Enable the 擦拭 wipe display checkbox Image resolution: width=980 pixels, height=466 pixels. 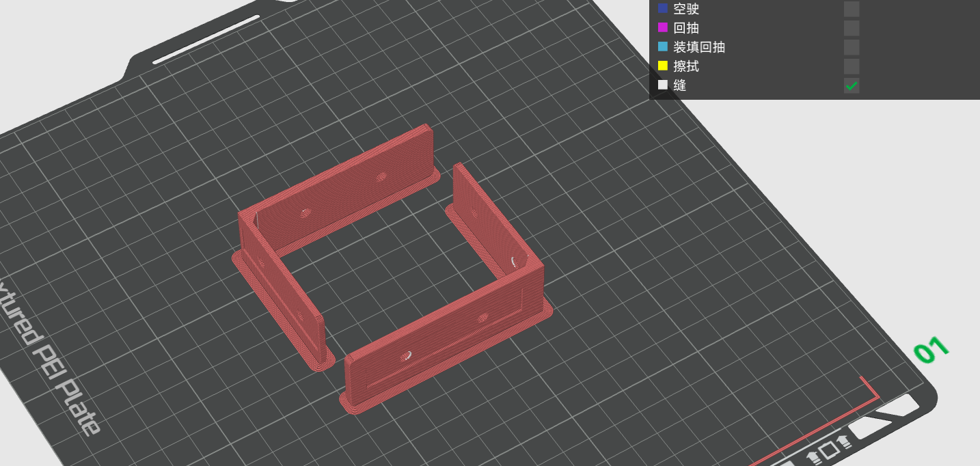coord(852,66)
